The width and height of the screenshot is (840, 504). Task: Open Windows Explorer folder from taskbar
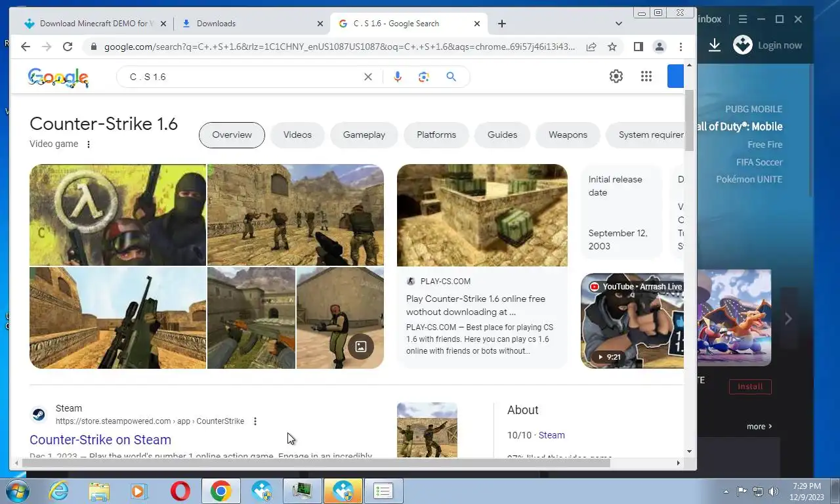(99, 492)
